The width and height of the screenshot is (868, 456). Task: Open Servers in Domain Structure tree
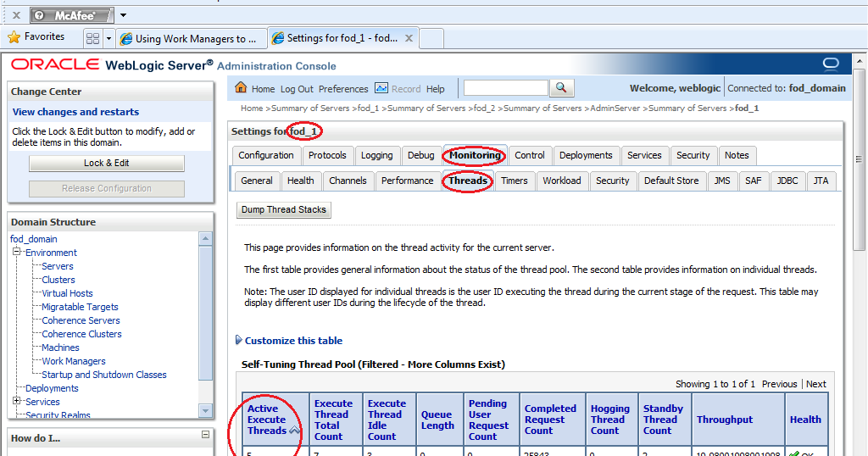coord(58,266)
